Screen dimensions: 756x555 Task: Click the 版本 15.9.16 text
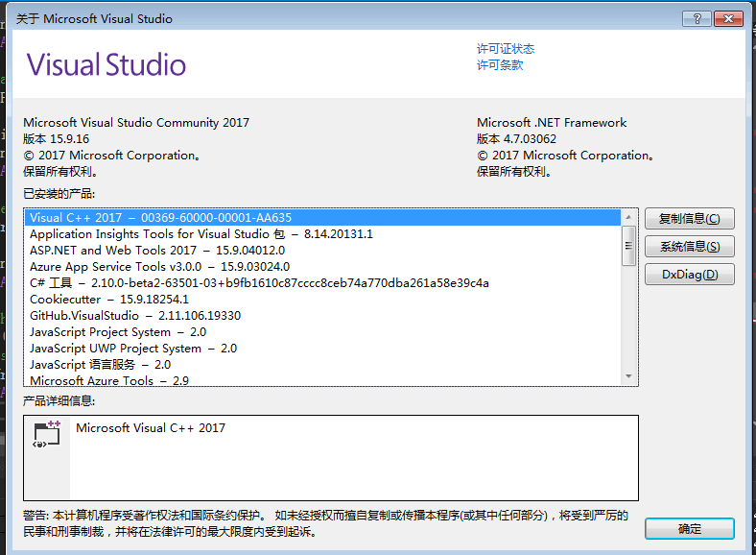56,139
